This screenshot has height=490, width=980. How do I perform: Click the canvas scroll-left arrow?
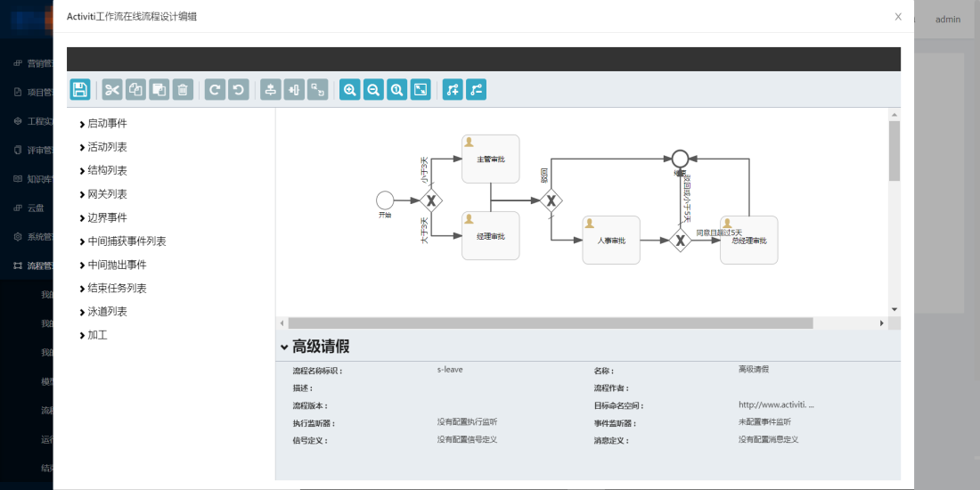click(282, 323)
